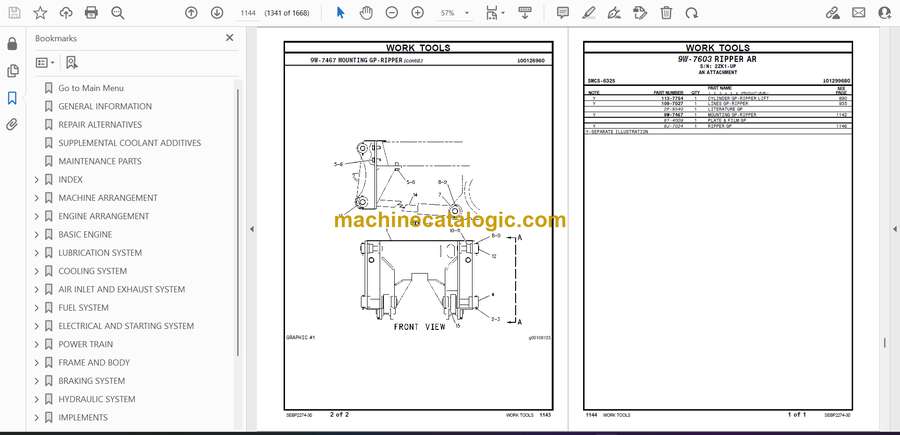Image resolution: width=900 pixels, height=435 pixels.
Task: Go to next page arrow
Action: [x=216, y=13]
